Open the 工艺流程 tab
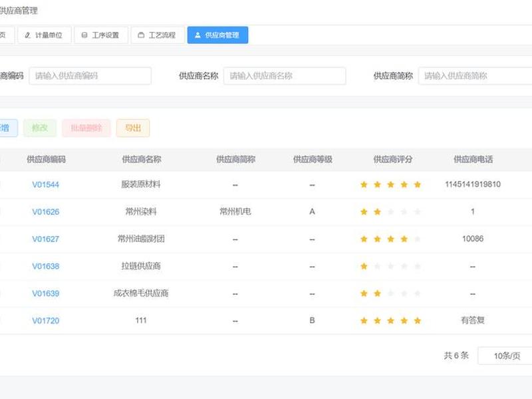532x399 pixels. (158, 35)
